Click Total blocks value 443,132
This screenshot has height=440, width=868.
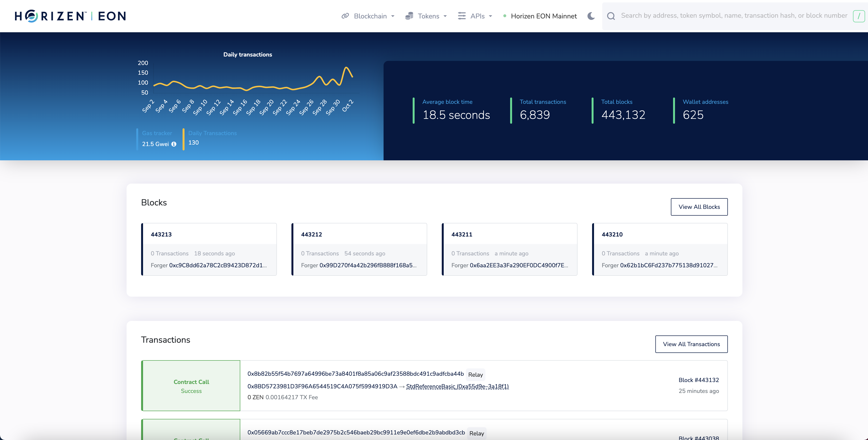pyautogui.click(x=623, y=115)
